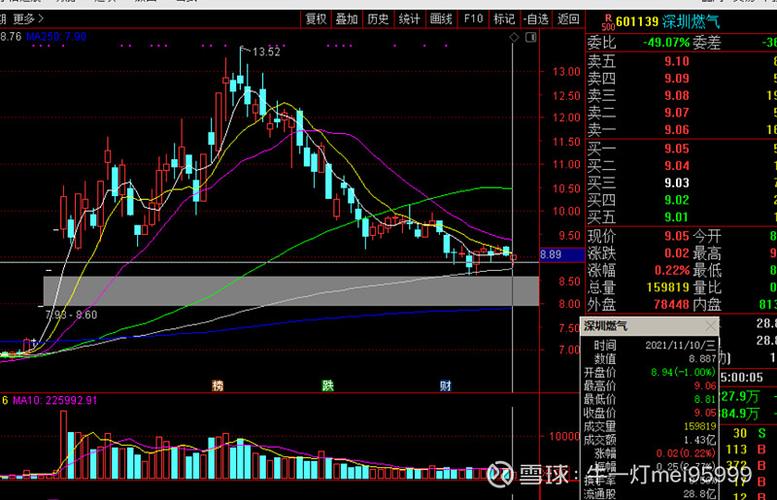
Task: Open the 统计 statistics tool
Action: click(409, 19)
